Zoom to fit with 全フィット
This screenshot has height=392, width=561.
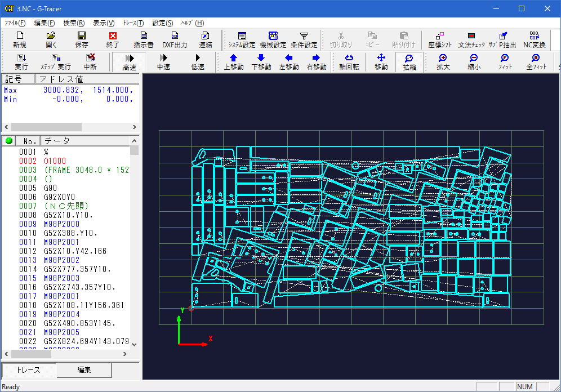[536, 61]
